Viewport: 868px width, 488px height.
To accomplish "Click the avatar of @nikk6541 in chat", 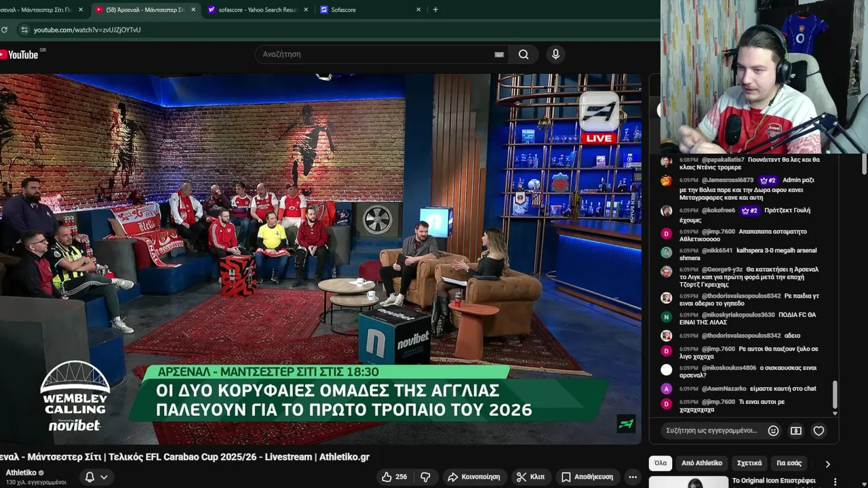I will [667, 252].
